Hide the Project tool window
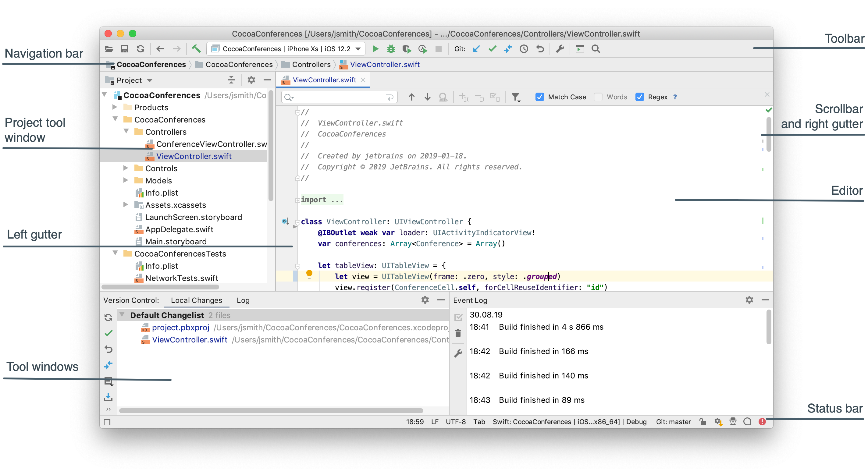868x475 pixels. [267, 80]
